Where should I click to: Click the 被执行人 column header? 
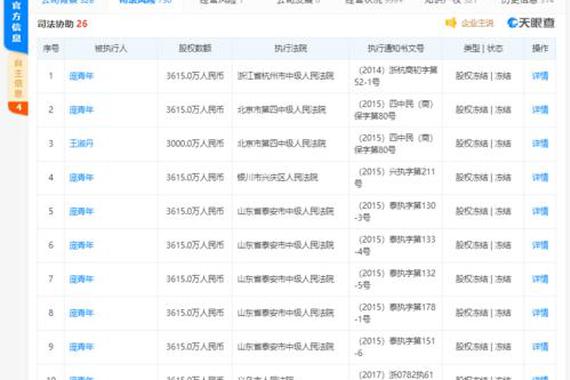click(x=111, y=48)
